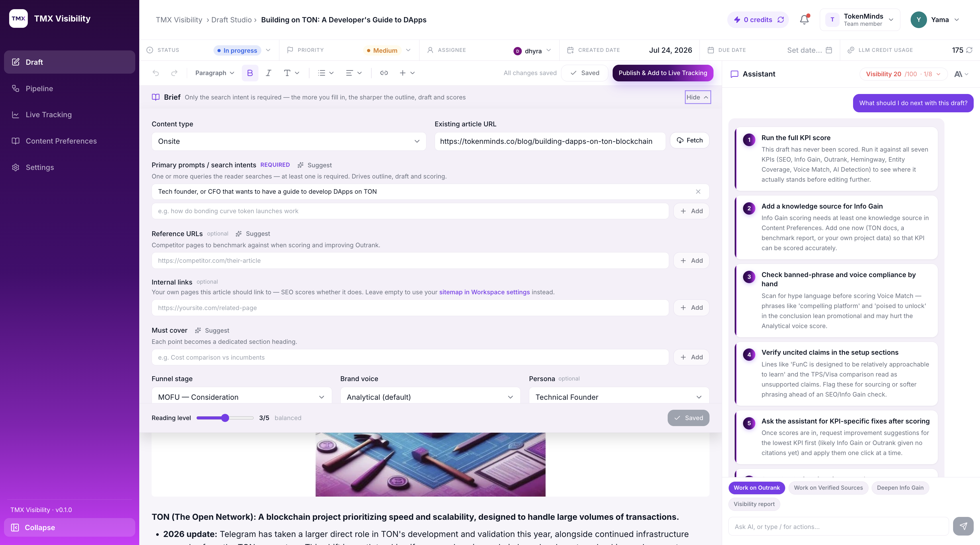The image size is (980, 545).
Task: Open the text style T menu
Action: pyautogui.click(x=291, y=73)
